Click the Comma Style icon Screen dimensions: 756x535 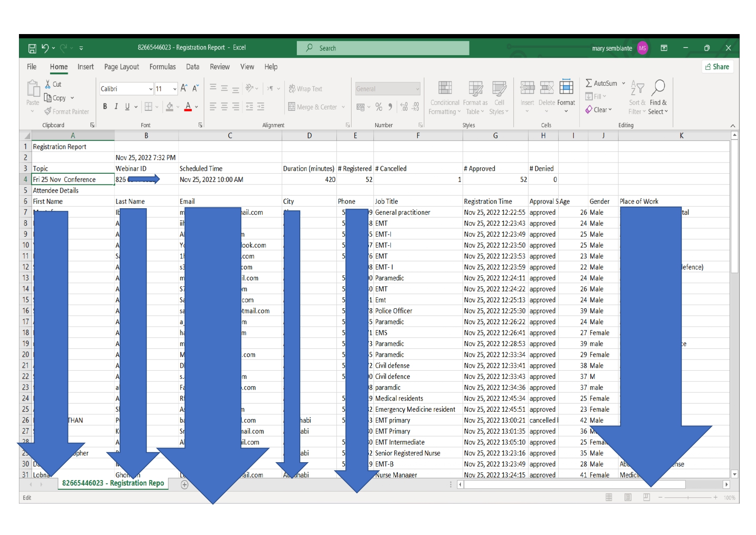(x=390, y=107)
